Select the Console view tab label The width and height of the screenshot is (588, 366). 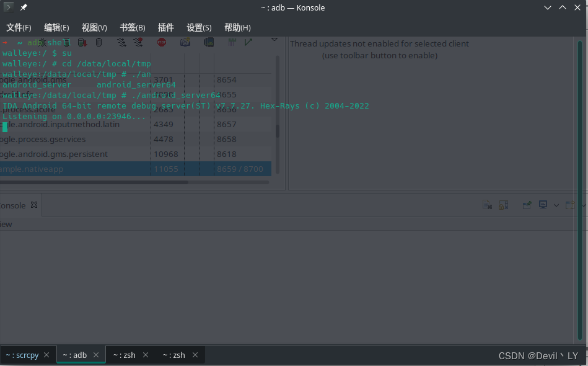[x=12, y=206]
